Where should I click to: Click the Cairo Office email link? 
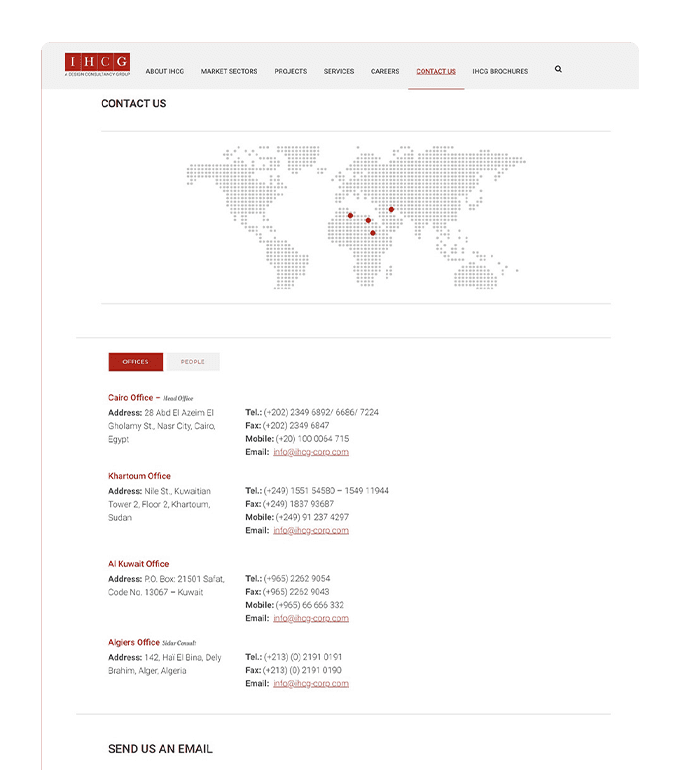[x=311, y=452]
